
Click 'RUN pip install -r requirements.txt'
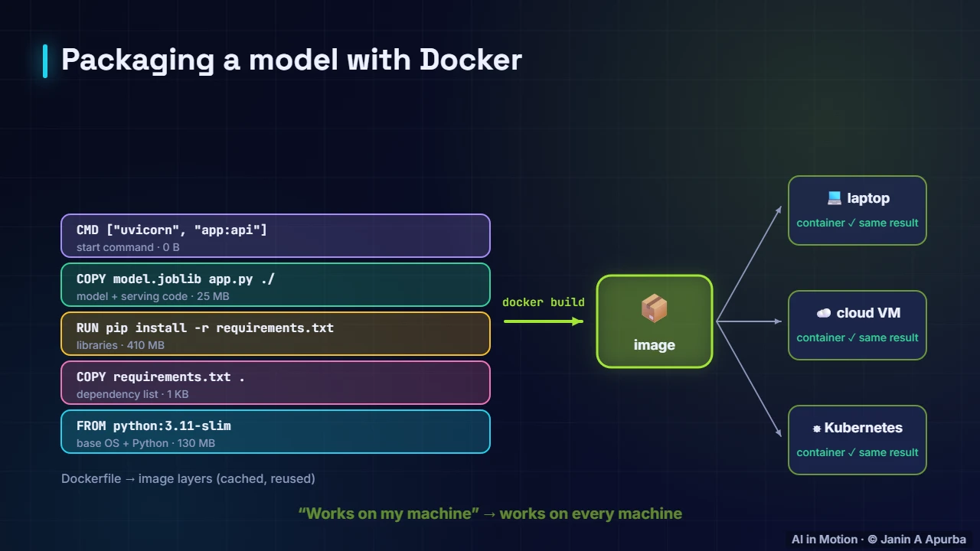pyautogui.click(x=205, y=328)
